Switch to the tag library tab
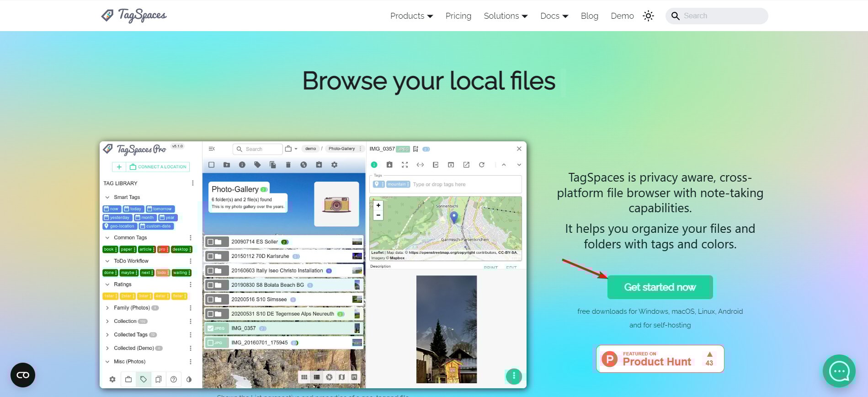868x397 pixels. 144,379
